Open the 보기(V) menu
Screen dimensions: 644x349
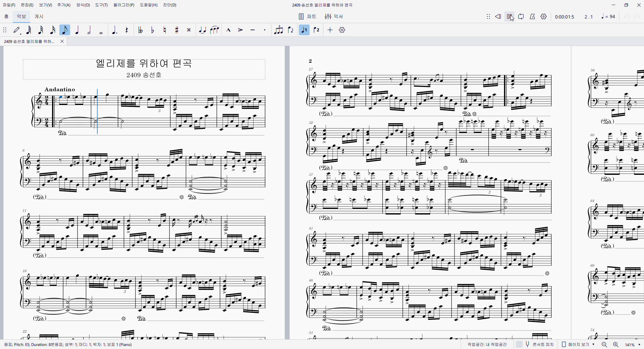(45, 5)
